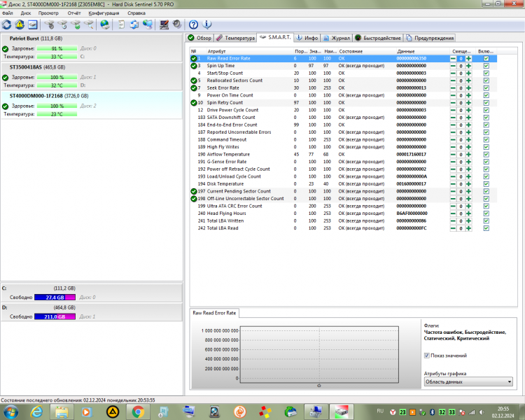
Task: Toggle the enable checkbox for Current Pending Sector Count
Action: 486,191
